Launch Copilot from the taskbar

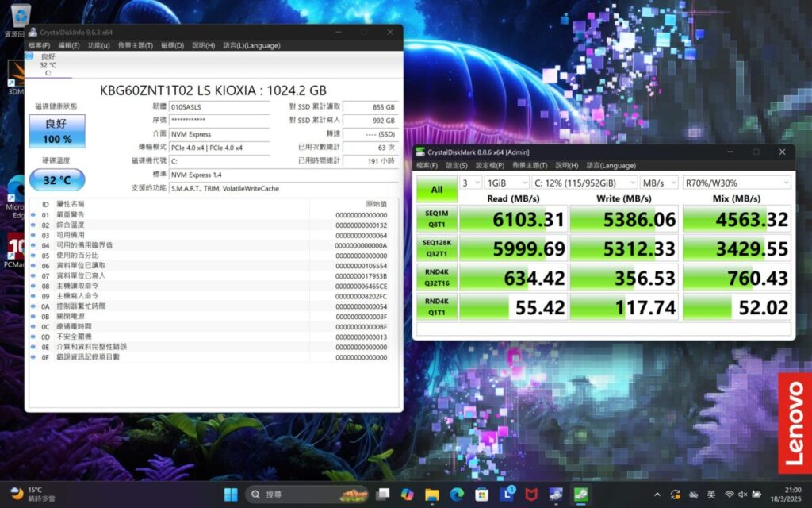407,495
